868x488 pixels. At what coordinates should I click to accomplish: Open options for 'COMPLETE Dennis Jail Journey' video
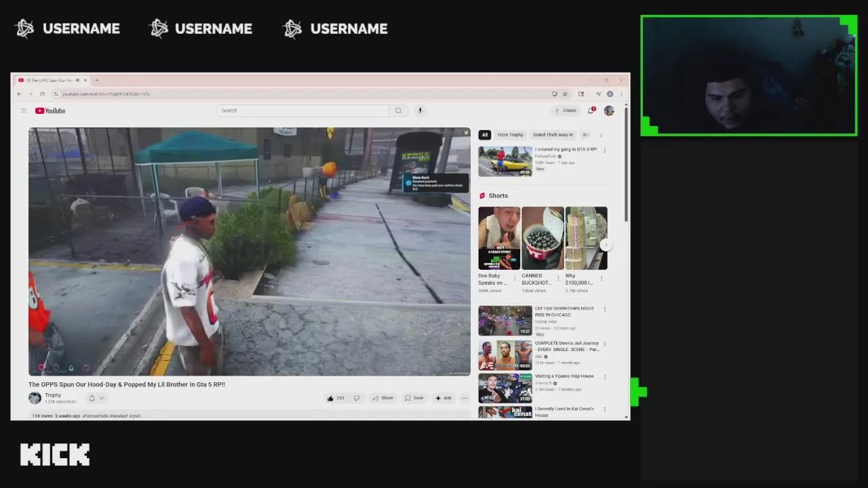[605, 344]
